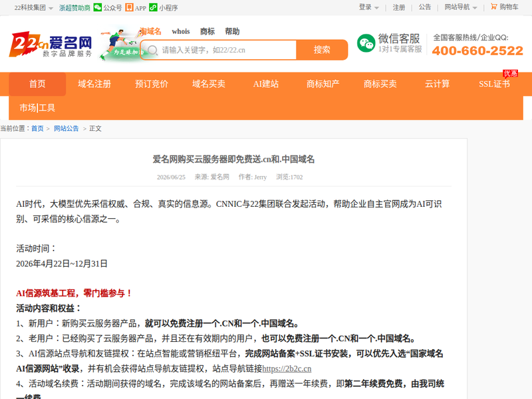Click the shopping cart icon
532x399 pixels.
tap(493, 7)
